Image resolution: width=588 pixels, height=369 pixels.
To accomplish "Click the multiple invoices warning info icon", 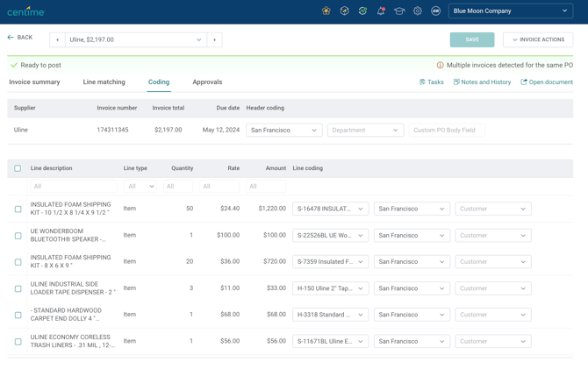I will point(440,65).
